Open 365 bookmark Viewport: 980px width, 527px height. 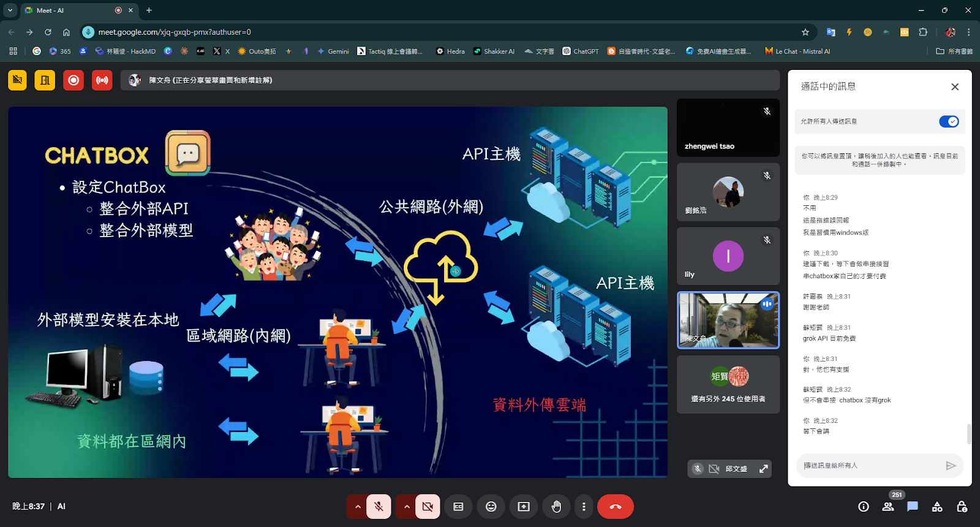click(60, 51)
